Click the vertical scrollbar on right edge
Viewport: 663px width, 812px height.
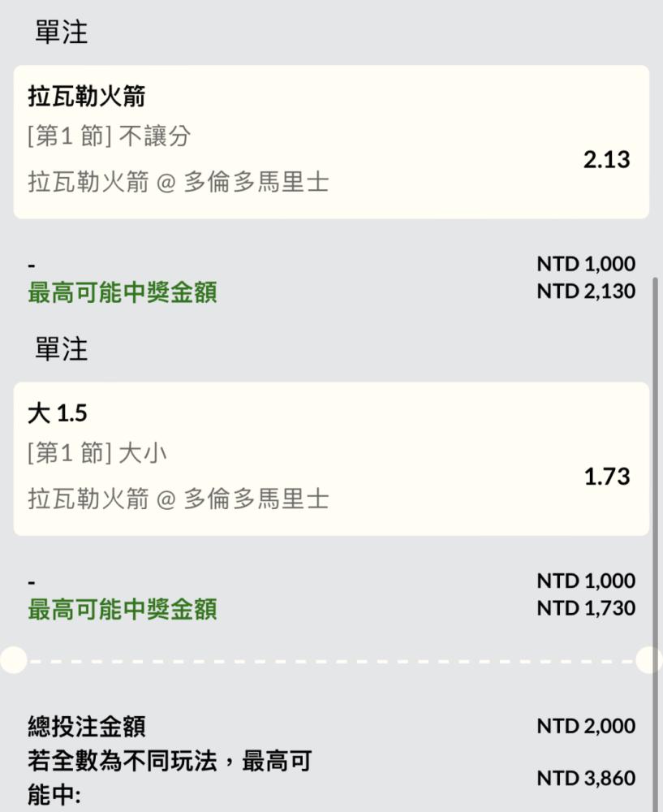655,544
